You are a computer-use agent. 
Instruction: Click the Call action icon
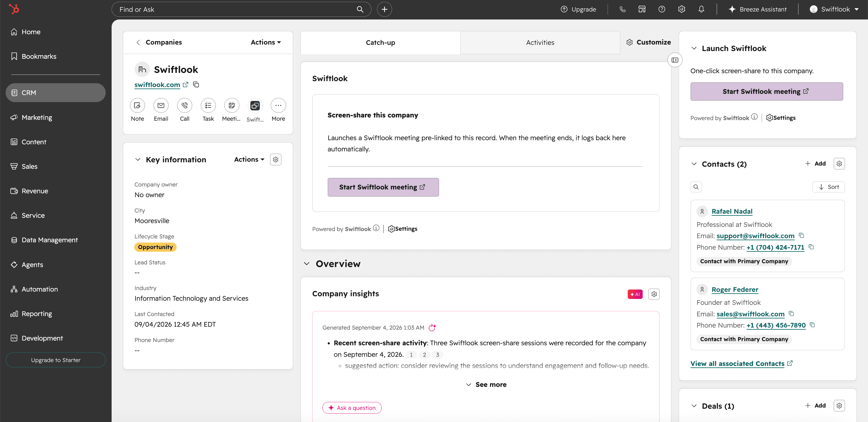click(x=185, y=106)
